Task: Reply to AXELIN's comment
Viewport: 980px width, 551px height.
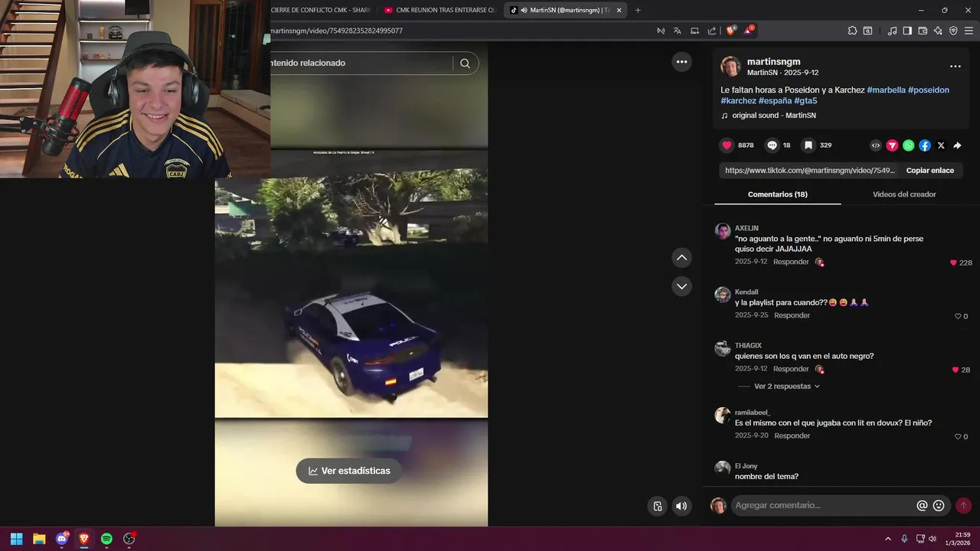Action: 791,262
